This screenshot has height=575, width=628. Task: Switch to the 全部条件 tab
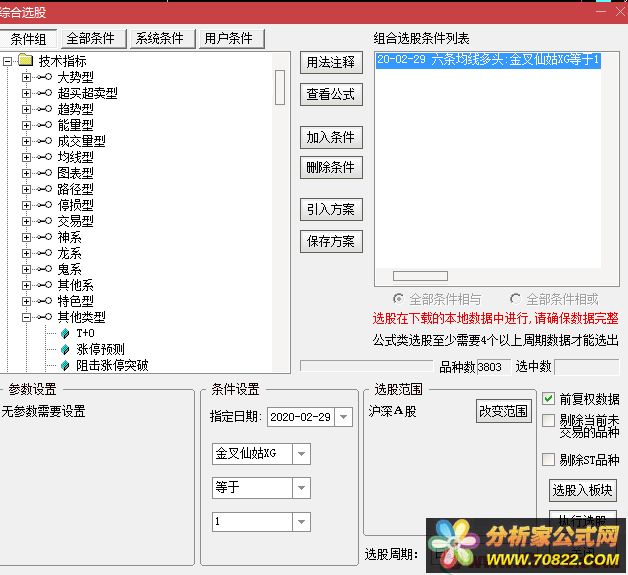coord(94,39)
